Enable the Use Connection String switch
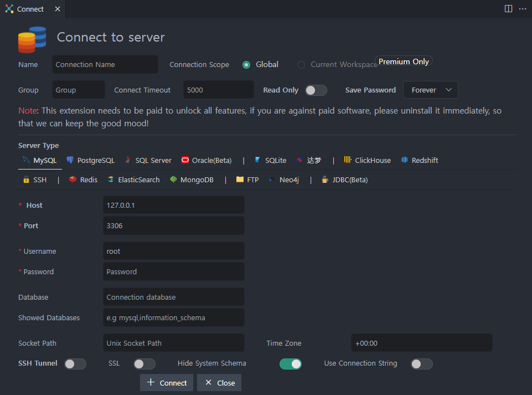Screen dimensions: 532x395 click(422, 364)
